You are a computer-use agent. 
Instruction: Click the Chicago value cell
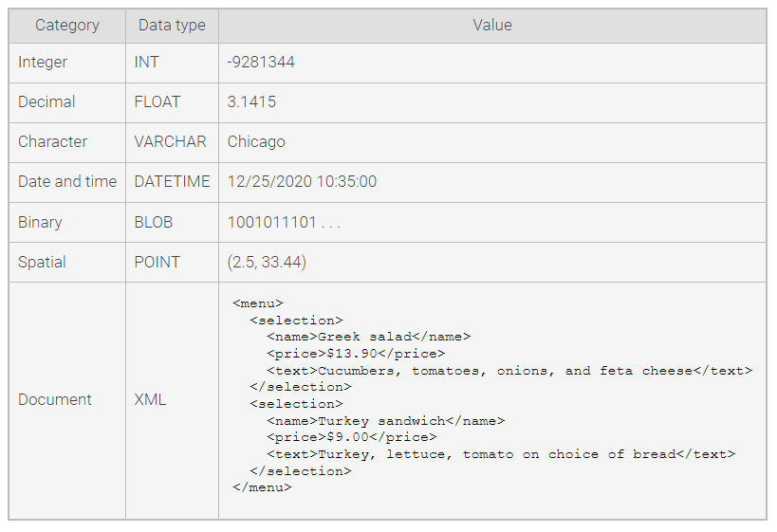[x=256, y=142]
